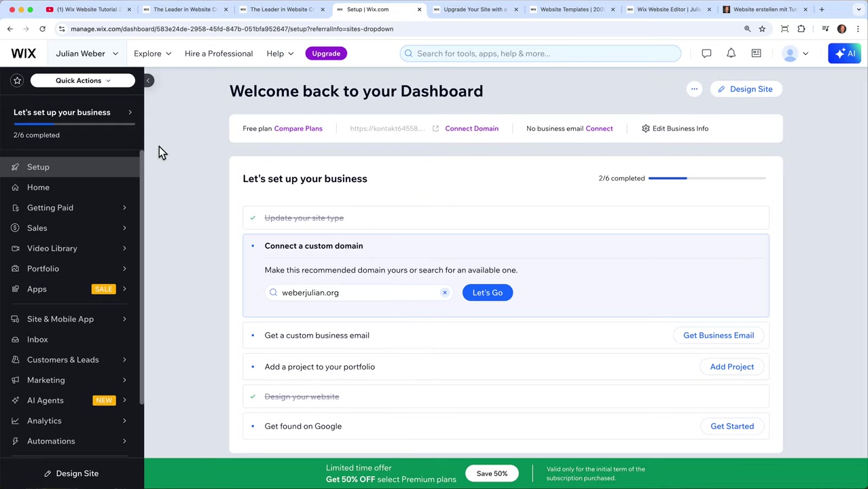Open Julian Weber site dropdown
The height and width of the screenshot is (489, 868).
[x=87, y=54]
